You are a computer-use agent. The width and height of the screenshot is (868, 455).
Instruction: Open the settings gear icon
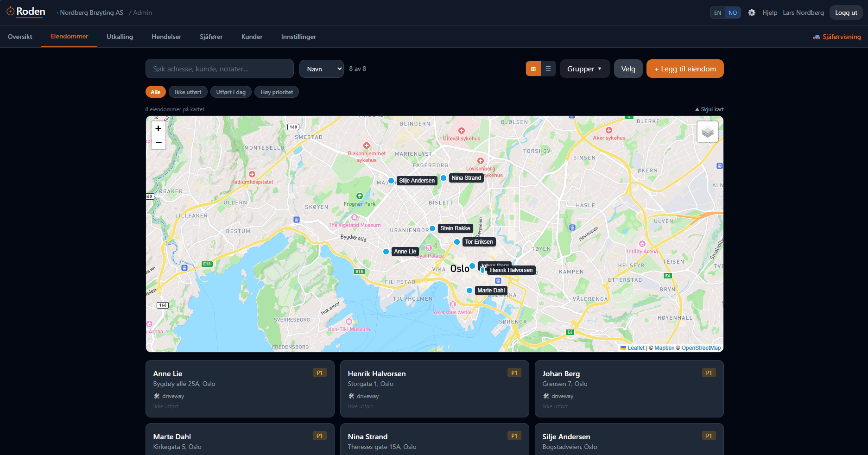pyautogui.click(x=752, y=13)
